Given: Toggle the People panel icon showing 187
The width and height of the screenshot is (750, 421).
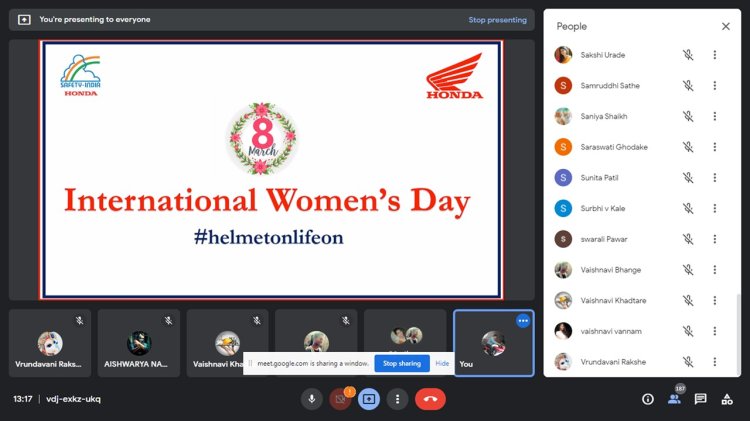Looking at the screenshot, I should pyautogui.click(x=674, y=399).
